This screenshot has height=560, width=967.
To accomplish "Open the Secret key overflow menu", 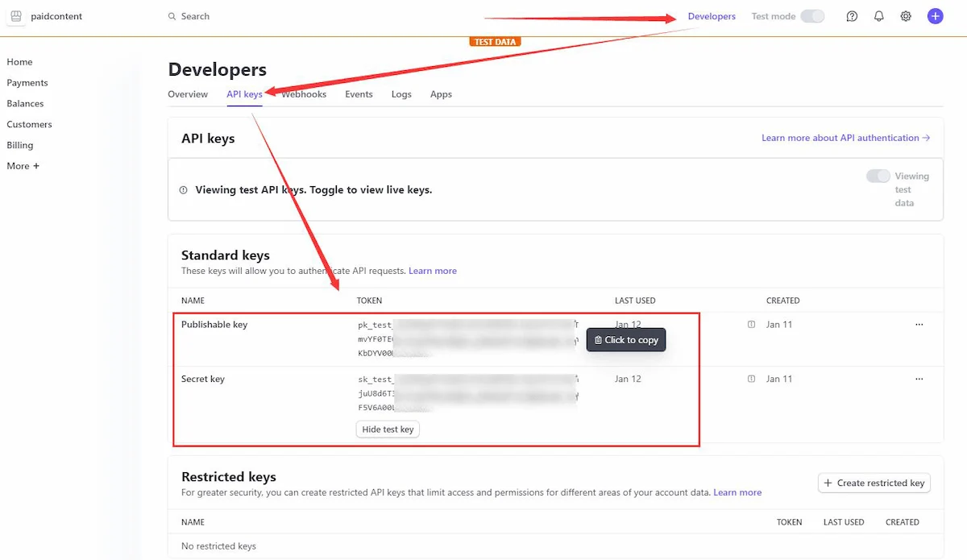I will pos(919,378).
